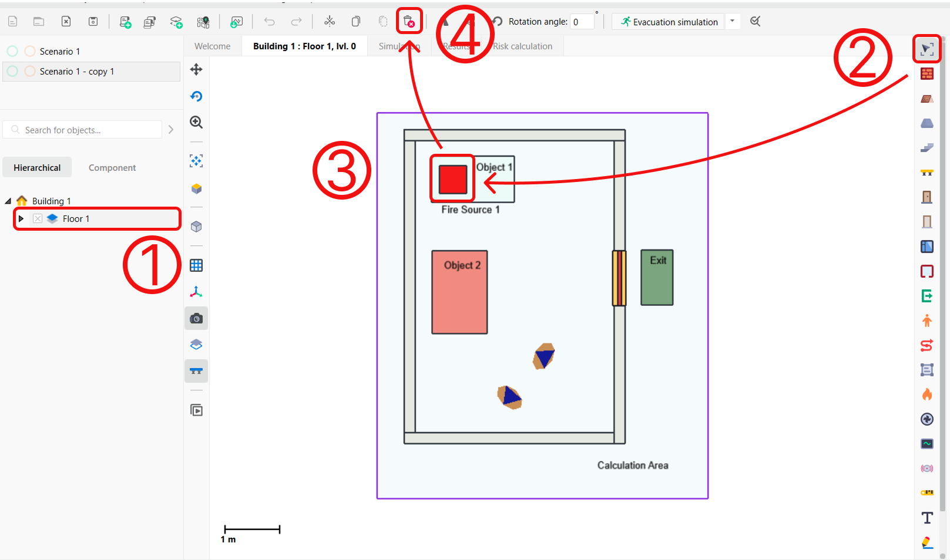Image resolution: width=950 pixels, height=560 pixels.
Task: Click the delete trash icon in toolbar
Action: (409, 22)
